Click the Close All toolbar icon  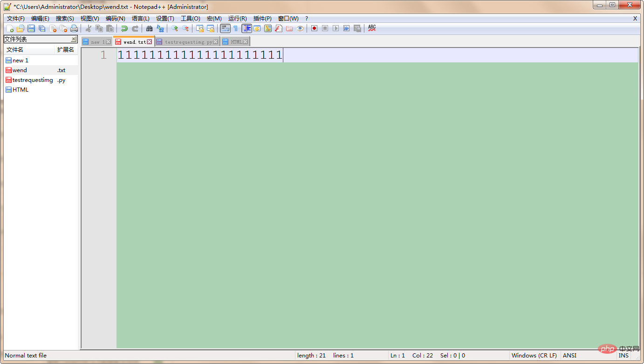pyautogui.click(x=63, y=28)
